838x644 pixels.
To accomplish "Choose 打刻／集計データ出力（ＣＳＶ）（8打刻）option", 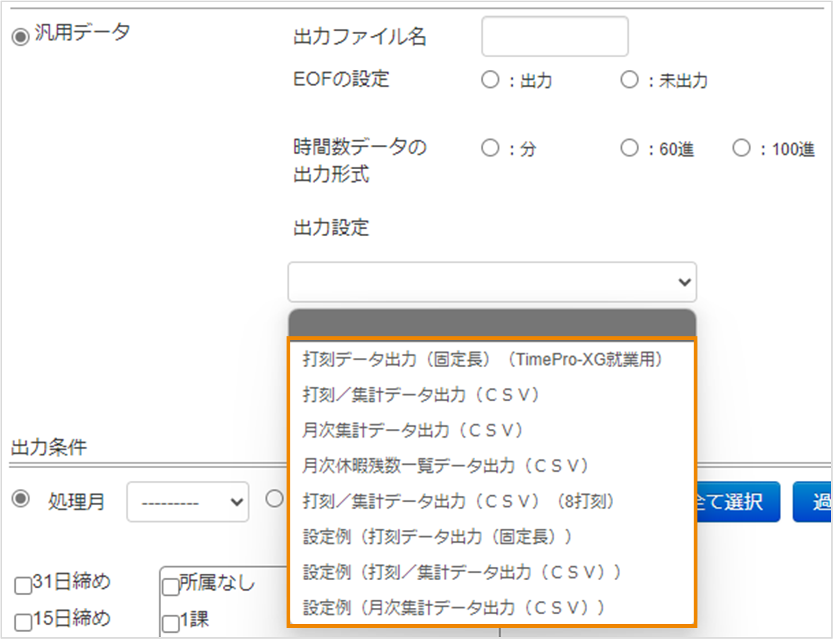I will click(x=458, y=501).
